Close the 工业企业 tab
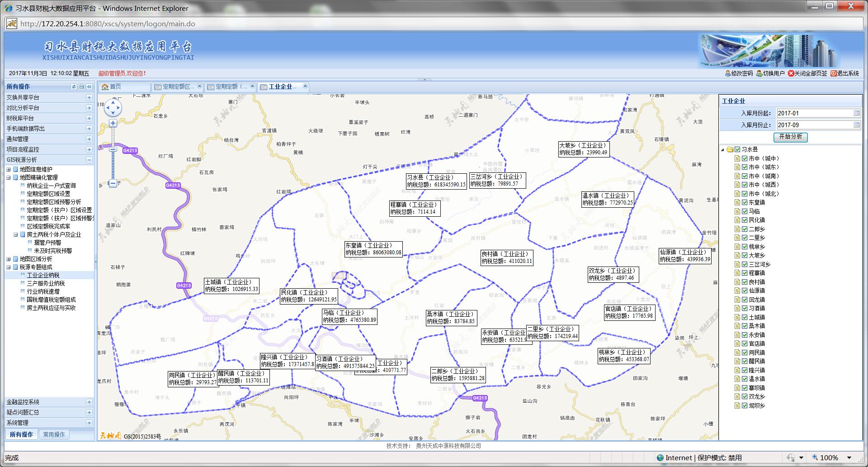The height and width of the screenshot is (467, 868). coord(305,86)
